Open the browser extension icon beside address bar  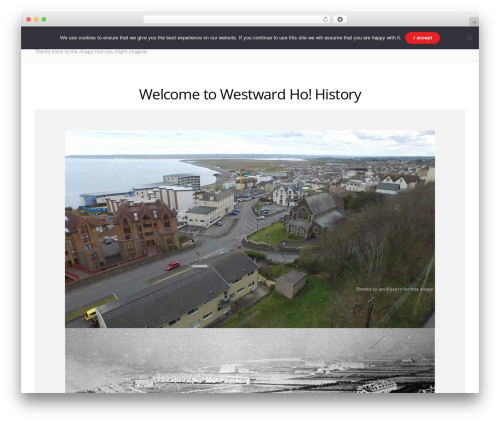point(340,20)
